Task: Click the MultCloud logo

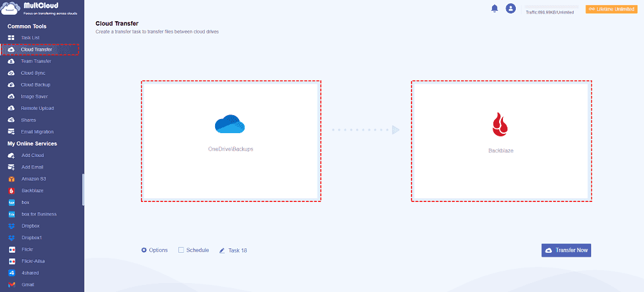Action: [x=40, y=8]
